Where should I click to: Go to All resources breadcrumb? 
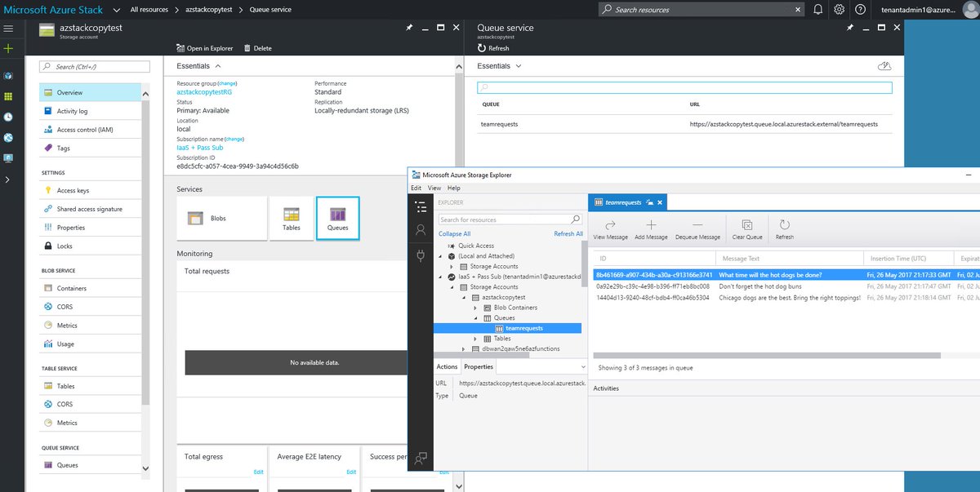[x=149, y=10]
